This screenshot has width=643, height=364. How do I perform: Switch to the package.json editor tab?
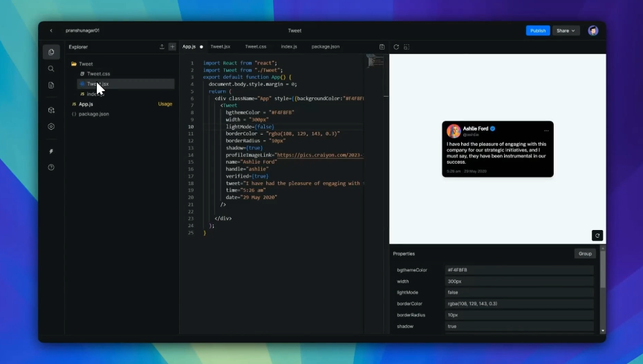point(325,47)
